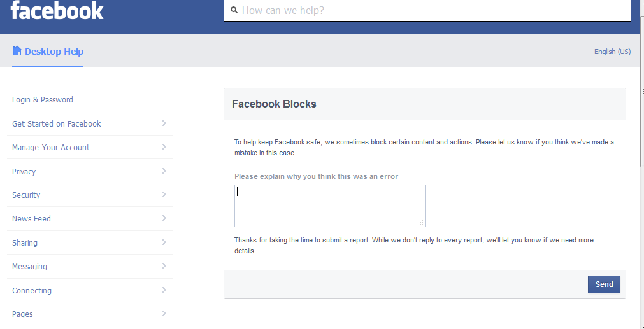
Task: Focus the 'How can we help?' search box
Action: point(427,10)
